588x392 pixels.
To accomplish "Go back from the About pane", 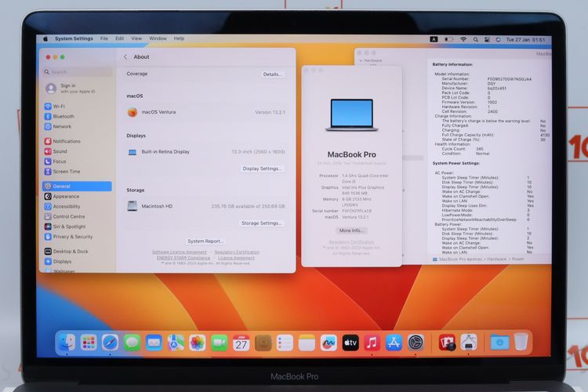I will coord(125,57).
